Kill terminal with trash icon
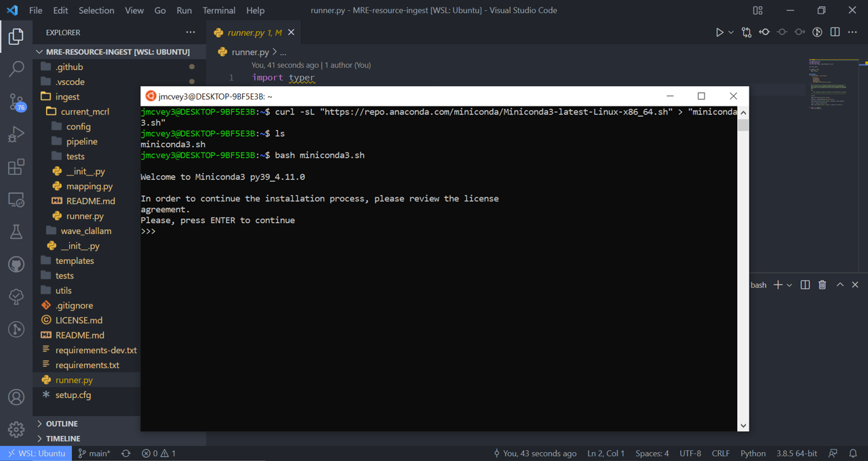 pos(822,285)
